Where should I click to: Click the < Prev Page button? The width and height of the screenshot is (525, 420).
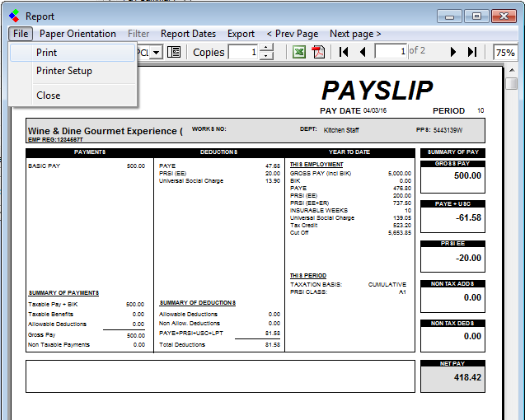(292, 34)
